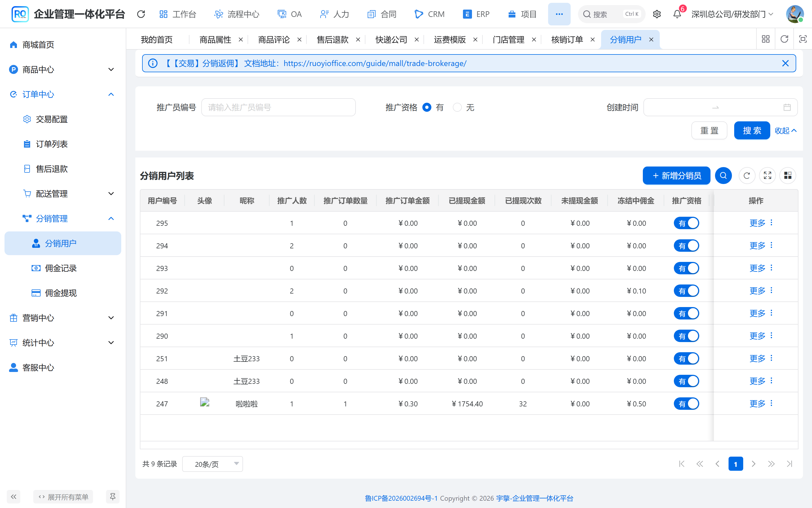Open the ruoyioffice trade-brokerage guide link
The width and height of the screenshot is (812, 508).
tap(375, 63)
